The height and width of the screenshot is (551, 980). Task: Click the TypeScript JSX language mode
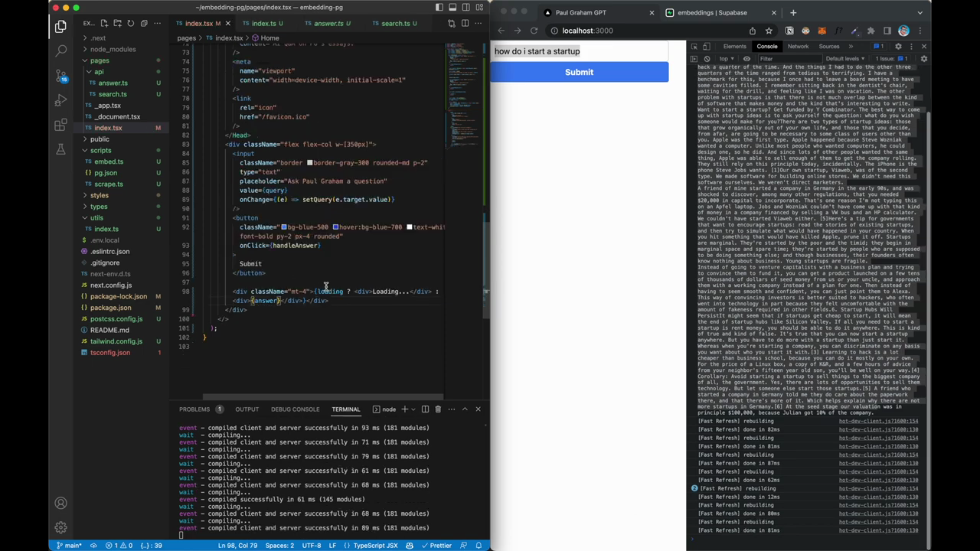tap(375, 546)
